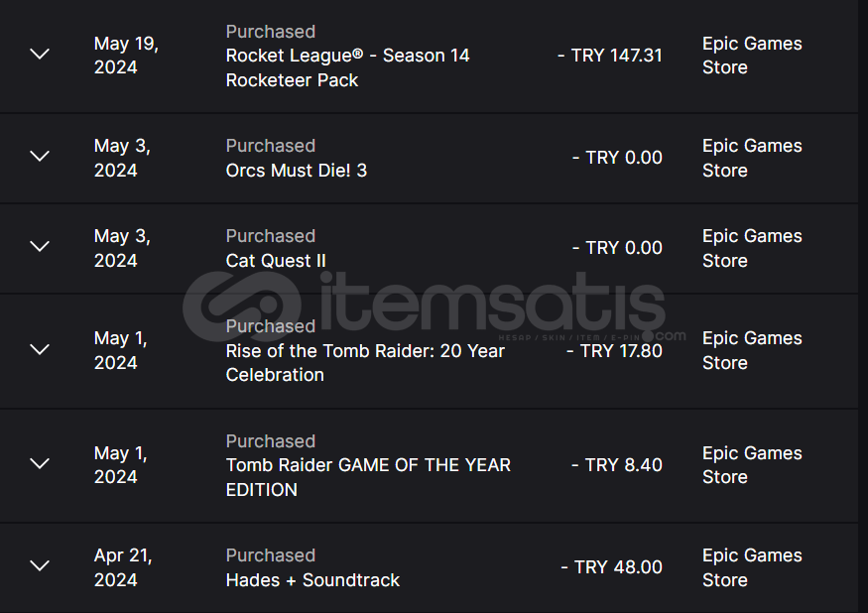Click the TRY 48.00 amount
Viewport: 868px width, 613px height.
(x=611, y=567)
